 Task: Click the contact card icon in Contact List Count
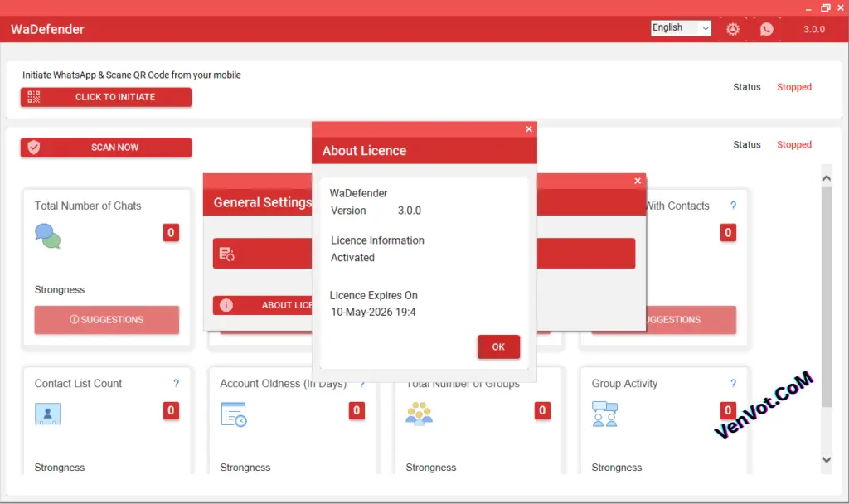pyautogui.click(x=47, y=414)
